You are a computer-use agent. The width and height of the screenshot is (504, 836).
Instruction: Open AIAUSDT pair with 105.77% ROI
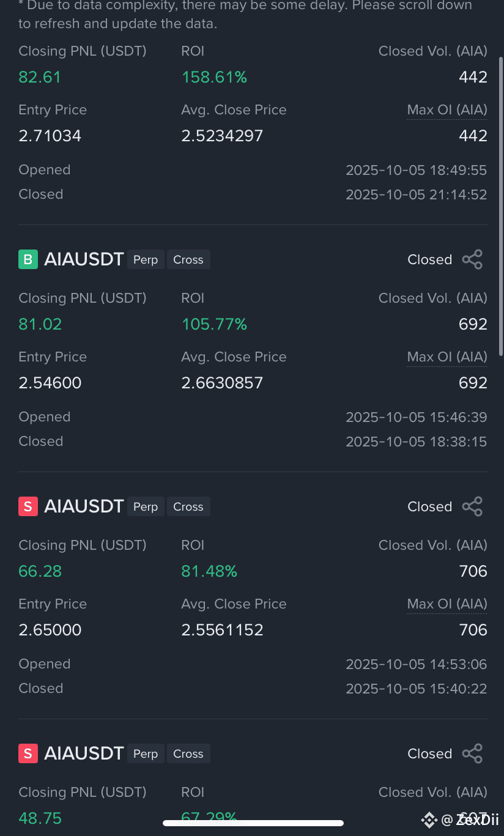pyautogui.click(x=84, y=260)
